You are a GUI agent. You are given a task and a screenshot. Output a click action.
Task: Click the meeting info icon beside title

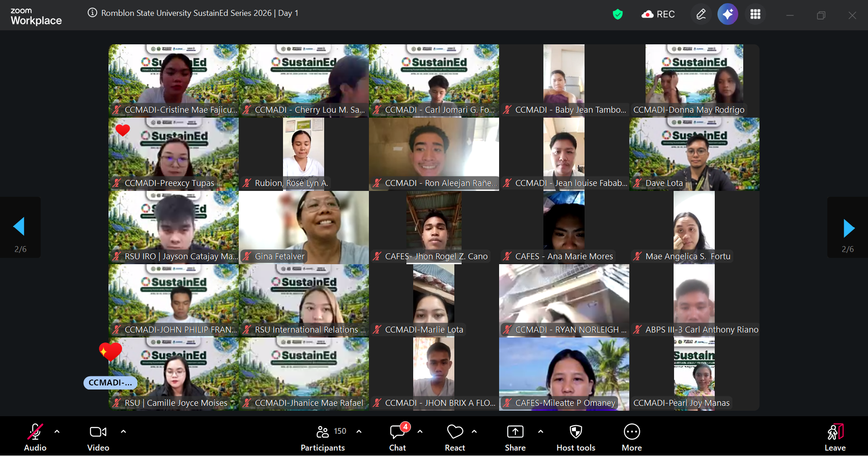point(92,13)
